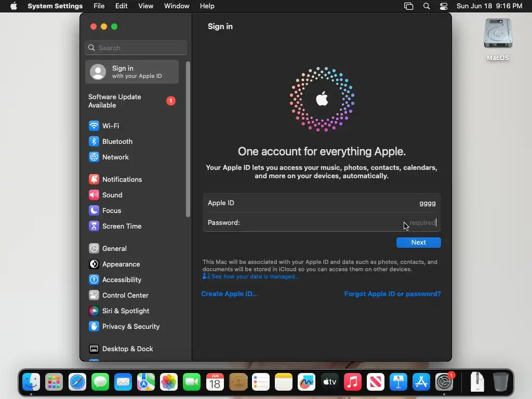The width and height of the screenshot is (532, 399).
Task: Open the Window menu
Action: pos(177,6)
